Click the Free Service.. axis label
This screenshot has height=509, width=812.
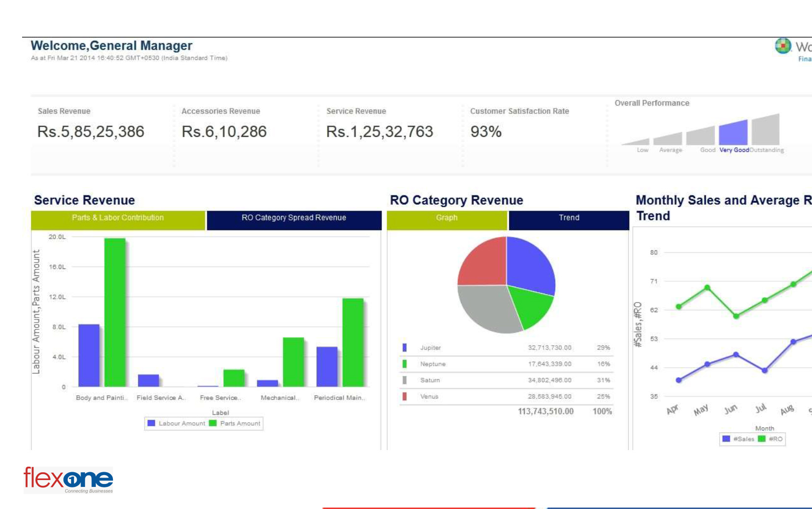click(x=220, y=398)
